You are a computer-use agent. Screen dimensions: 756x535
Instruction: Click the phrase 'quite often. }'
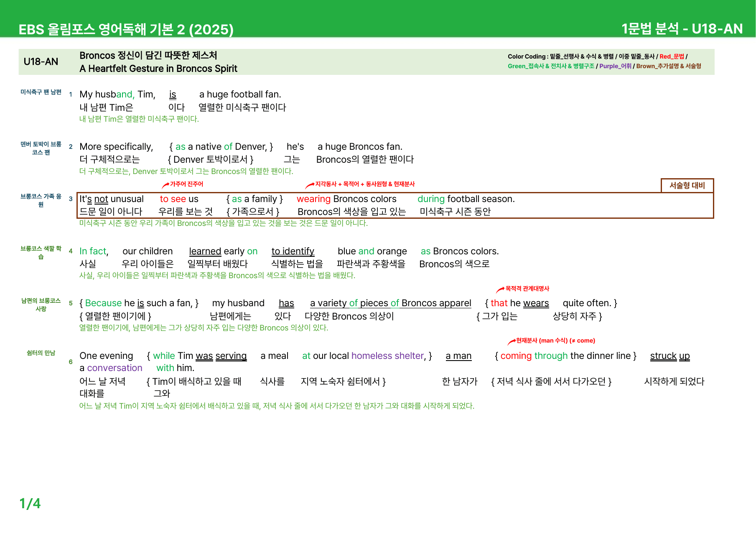click(590, 303)
